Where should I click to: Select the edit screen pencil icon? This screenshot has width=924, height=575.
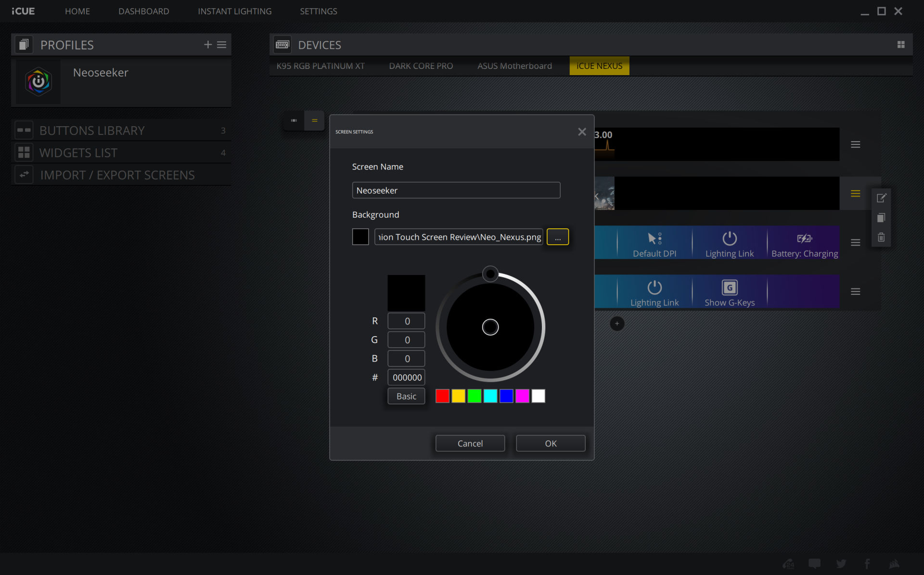881,197
